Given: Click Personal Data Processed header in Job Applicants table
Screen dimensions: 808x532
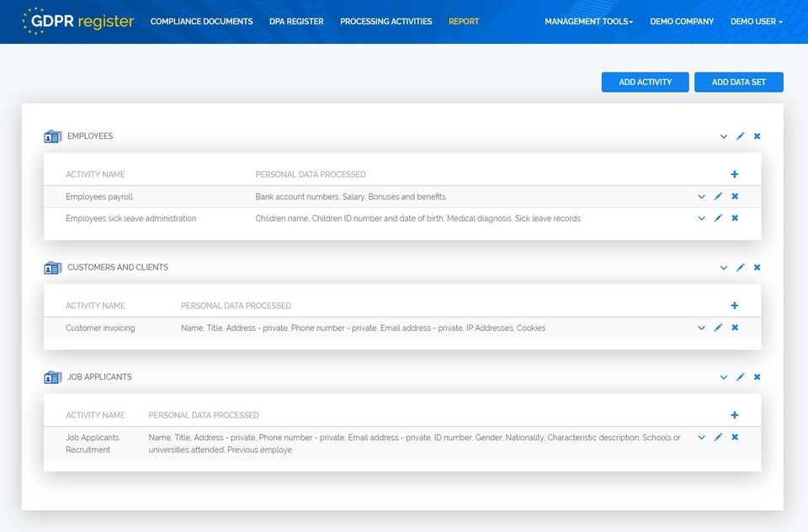Looking at the screenshot, I should (x=204, y=415).
